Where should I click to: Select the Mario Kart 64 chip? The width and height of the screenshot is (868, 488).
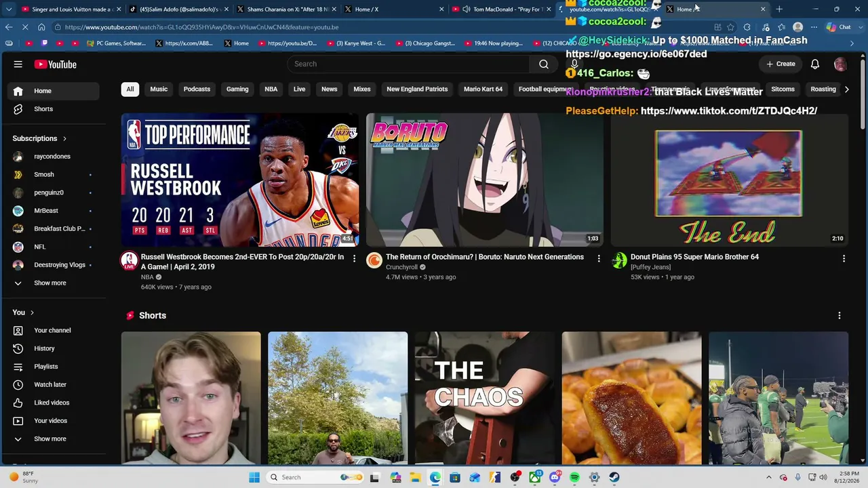(x=484, y=89)
